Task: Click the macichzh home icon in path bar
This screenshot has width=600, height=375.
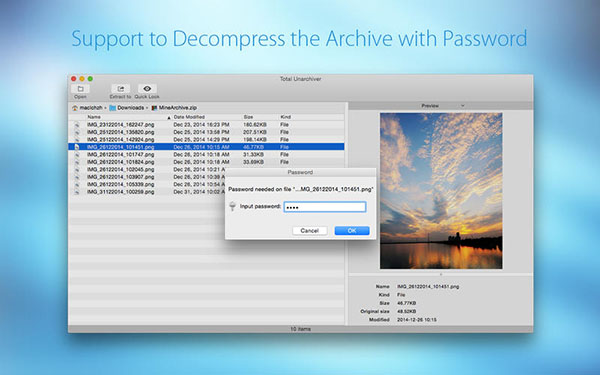Action: click(x=75, y=108)
